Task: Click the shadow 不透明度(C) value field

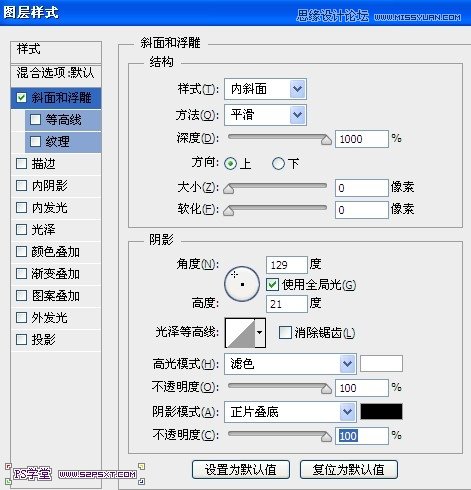Action: click(362, 436)
